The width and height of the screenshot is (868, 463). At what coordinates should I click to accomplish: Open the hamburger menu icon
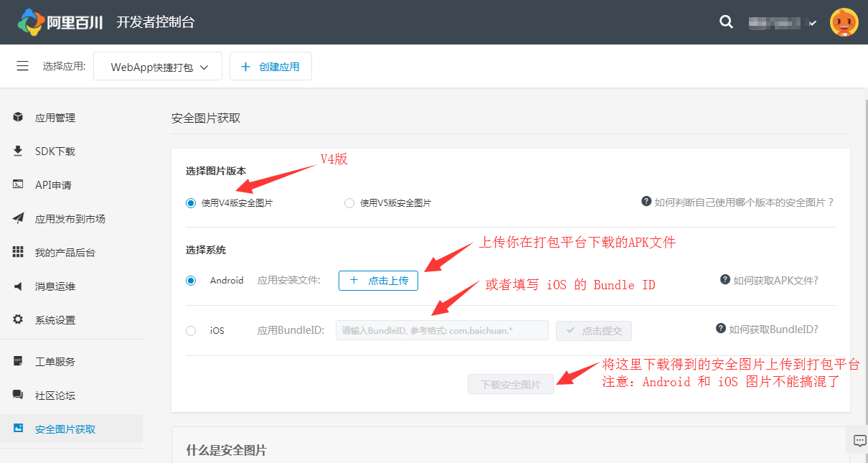coord(23,66)
